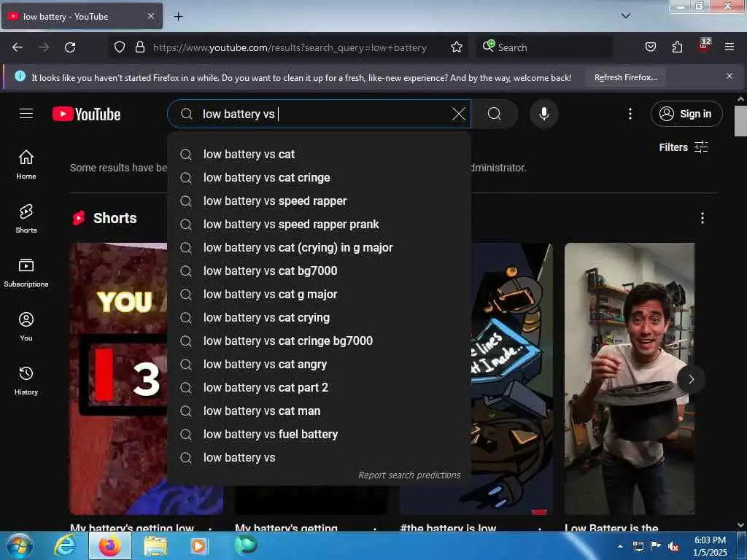The image size is (747, 560).
Task: Click the Firefox taskbar icon
Action: pos(109,545)
